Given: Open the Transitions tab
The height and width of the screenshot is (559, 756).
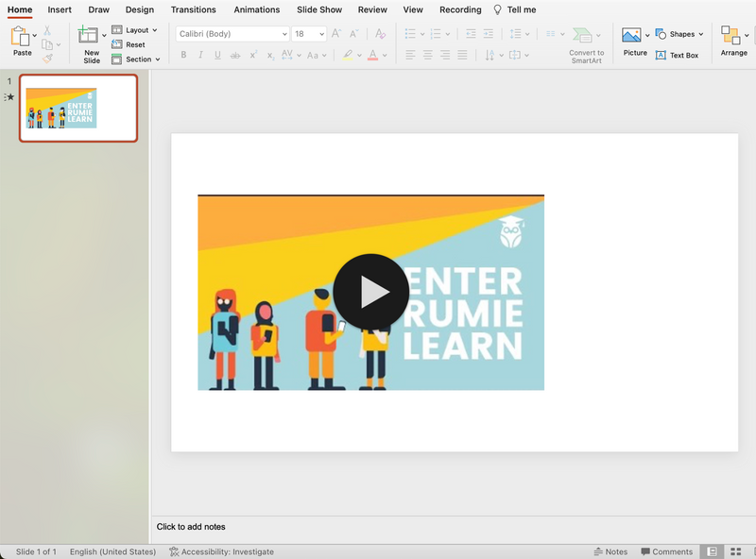Looking at the screenshot, I should (194, 9).
